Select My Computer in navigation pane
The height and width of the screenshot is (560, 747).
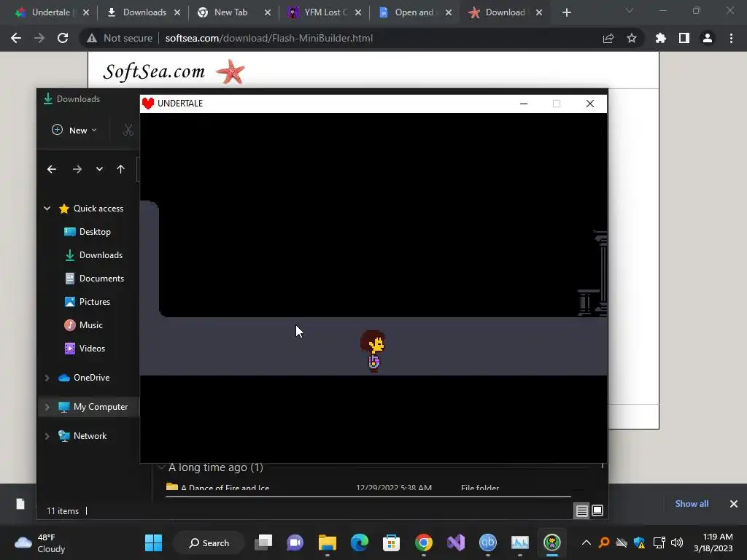[x=101, y=407]
